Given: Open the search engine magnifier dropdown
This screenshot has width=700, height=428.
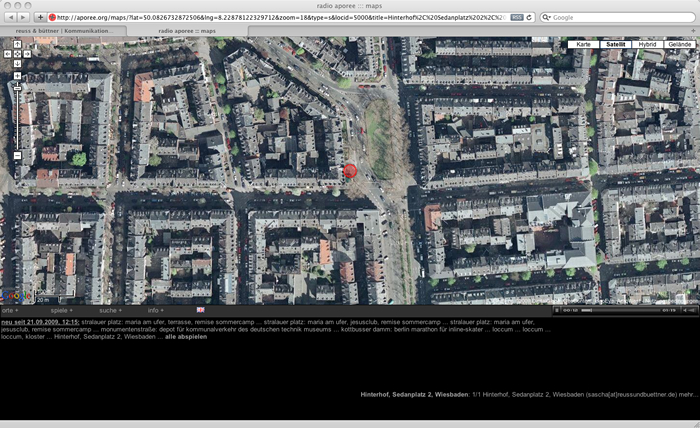Looking at the screenshot, I should coord(546,17).
